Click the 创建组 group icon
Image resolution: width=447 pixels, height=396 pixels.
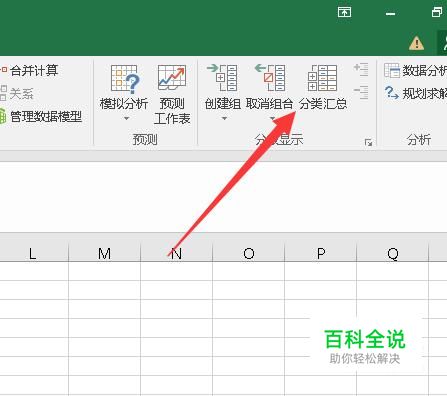pyautogui.click(x=223, y=78)
